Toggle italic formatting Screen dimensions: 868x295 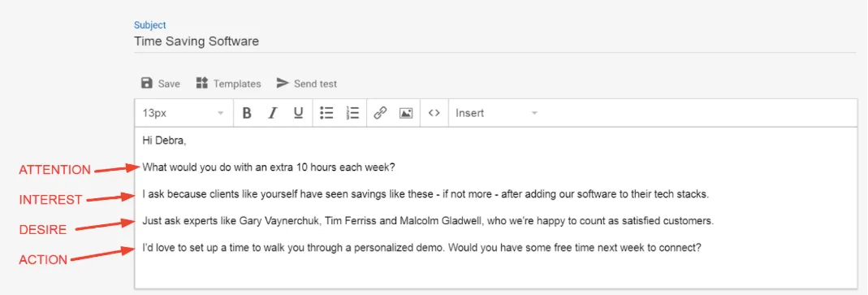point(272,113)
